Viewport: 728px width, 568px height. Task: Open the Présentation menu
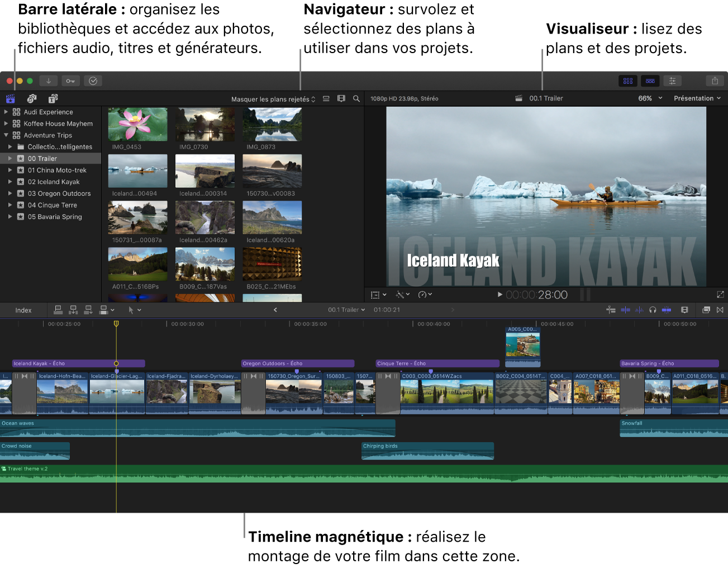coord(697,98)
